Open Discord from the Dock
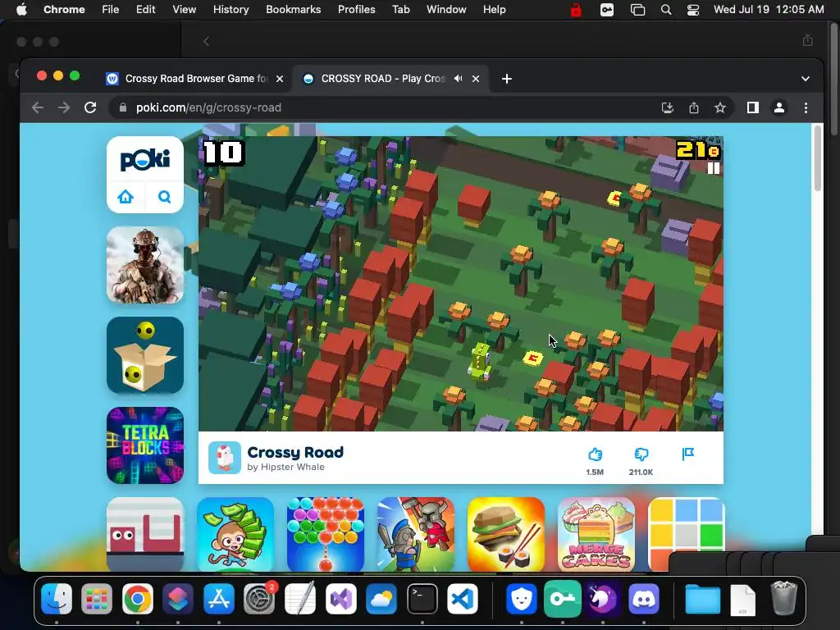Viewport: 840px width, 630px height. tap(643, 598)
